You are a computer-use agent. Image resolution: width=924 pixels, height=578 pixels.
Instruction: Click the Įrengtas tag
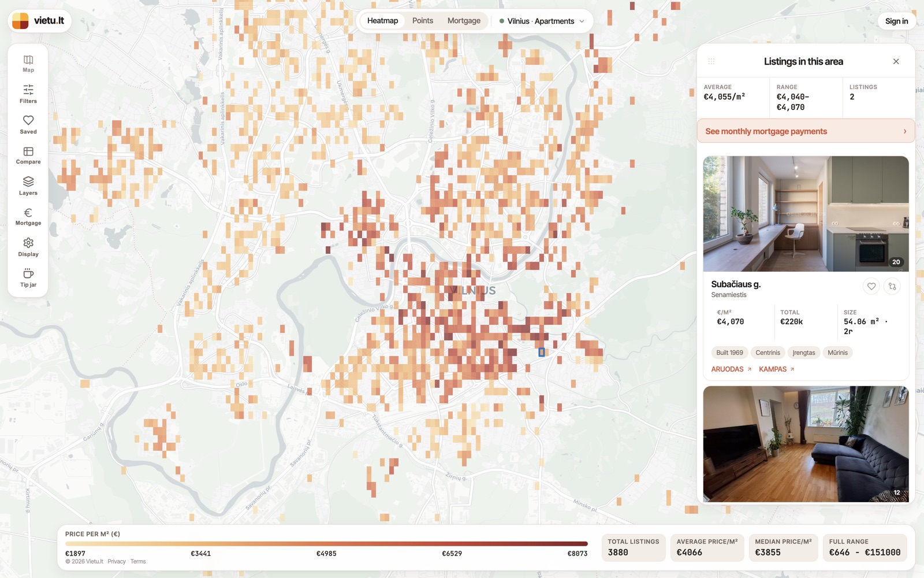(x=804, y=353)
